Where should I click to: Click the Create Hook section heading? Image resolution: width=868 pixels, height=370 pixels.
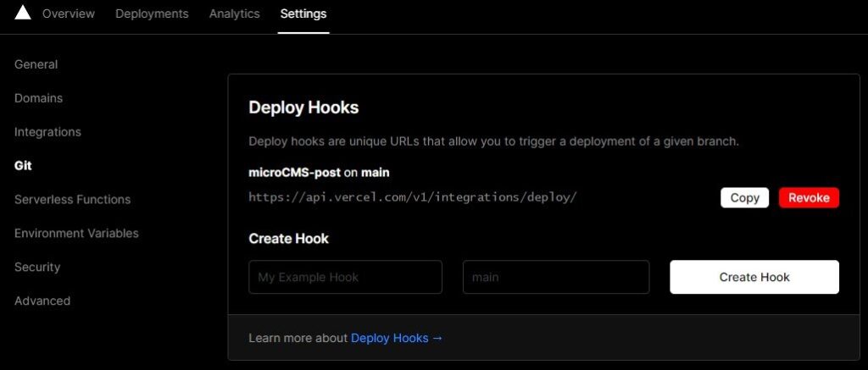click(288, 239)
